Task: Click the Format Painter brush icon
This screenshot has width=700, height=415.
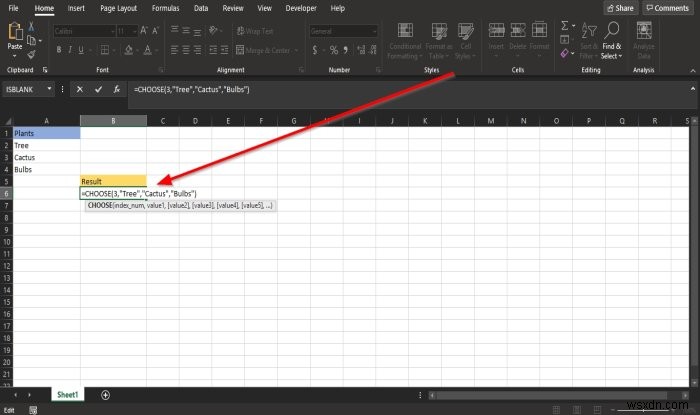Action: (31, 54)
